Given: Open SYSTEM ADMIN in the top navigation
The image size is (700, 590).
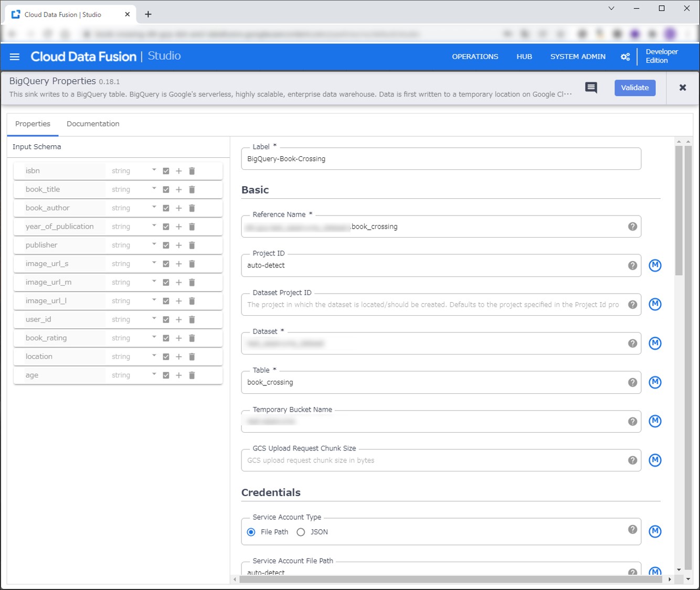Looking at the screenshot, I should click(578, 57).
